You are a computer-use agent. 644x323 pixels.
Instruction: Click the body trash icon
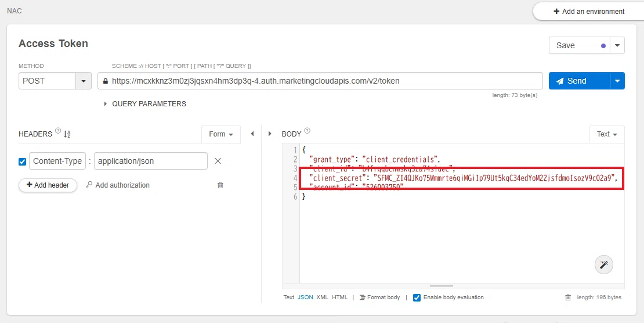pos(568,297)
